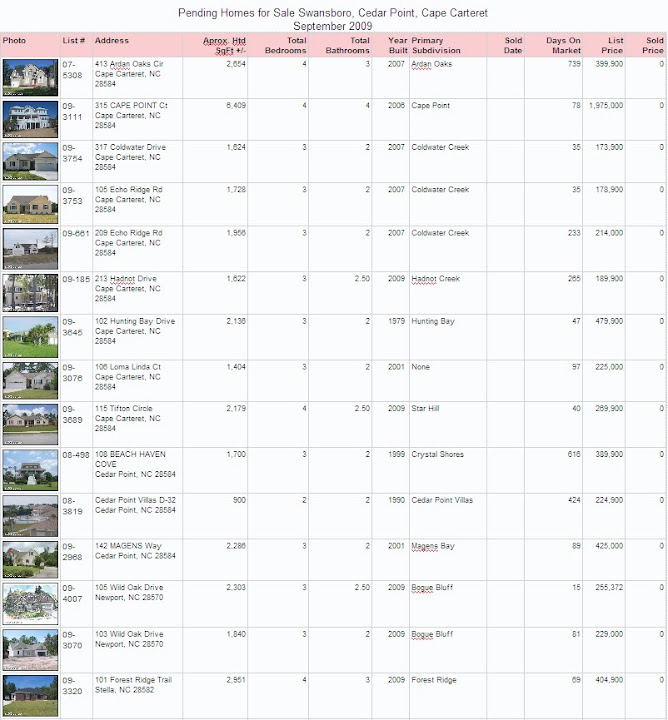Select days on market value 739
The image size is (668, 720).
tap(574, 64)
